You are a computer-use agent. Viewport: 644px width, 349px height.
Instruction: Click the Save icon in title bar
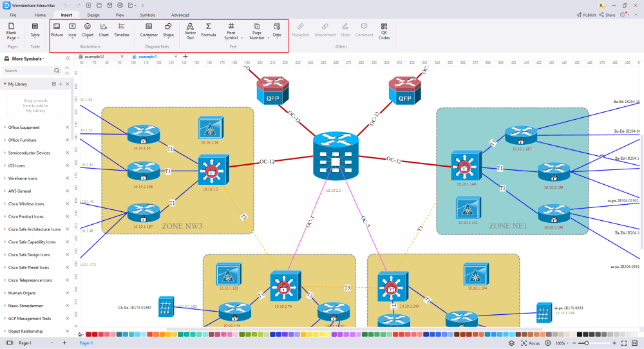(109, 5)
